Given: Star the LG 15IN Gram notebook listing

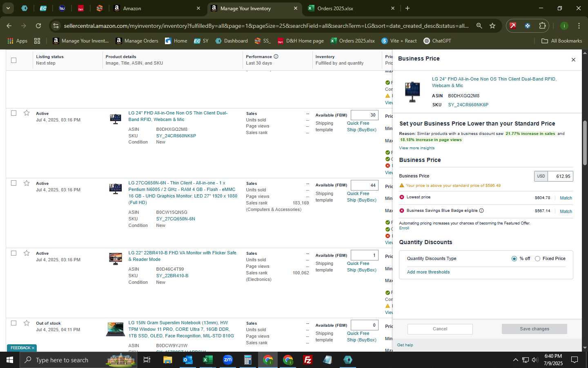Looking at the screenshot, I should coord(27,323).
